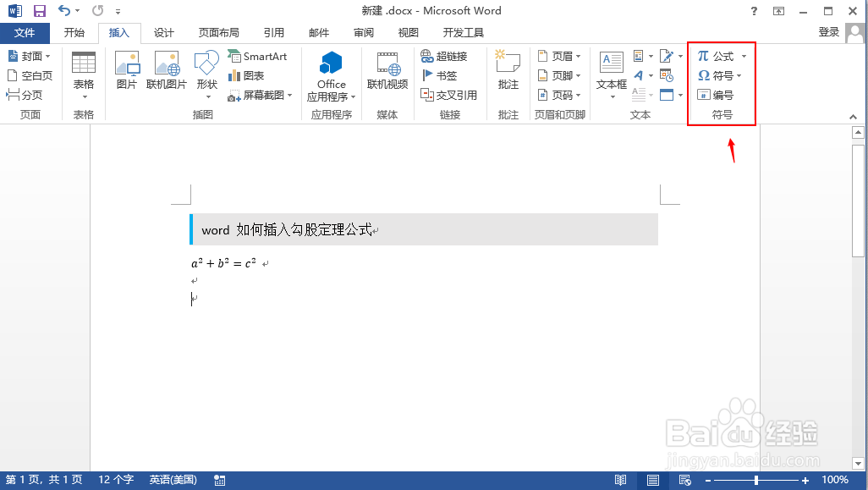Switch to the View (视图) tab

(x=409, y=33)
